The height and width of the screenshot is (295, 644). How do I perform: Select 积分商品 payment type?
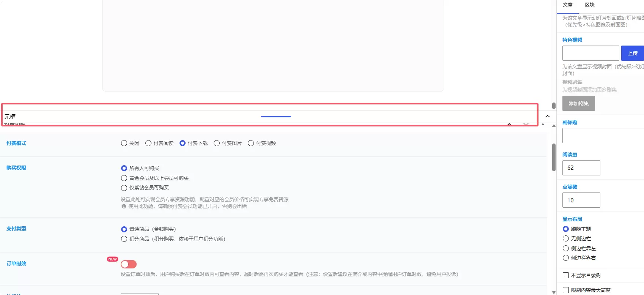coord(124,239)
